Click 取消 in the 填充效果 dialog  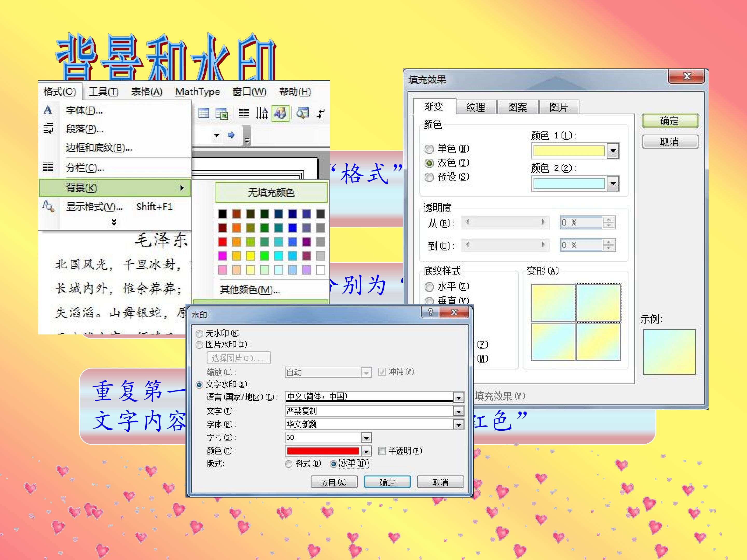pos(670,142)
